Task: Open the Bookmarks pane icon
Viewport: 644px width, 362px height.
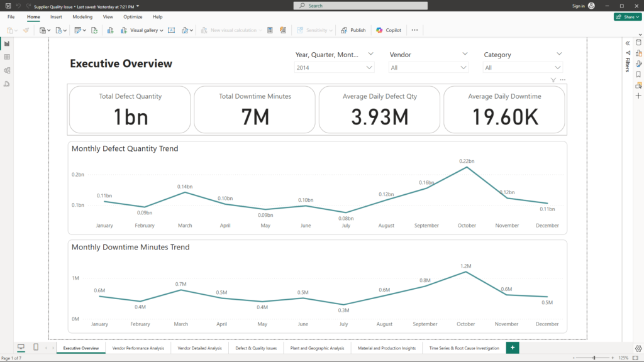Action: 638,74
